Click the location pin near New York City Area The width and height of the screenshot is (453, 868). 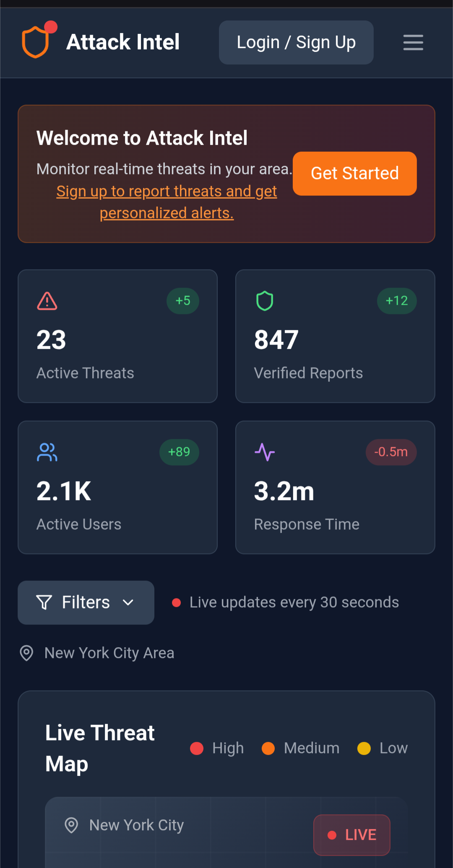click(26, 653)
